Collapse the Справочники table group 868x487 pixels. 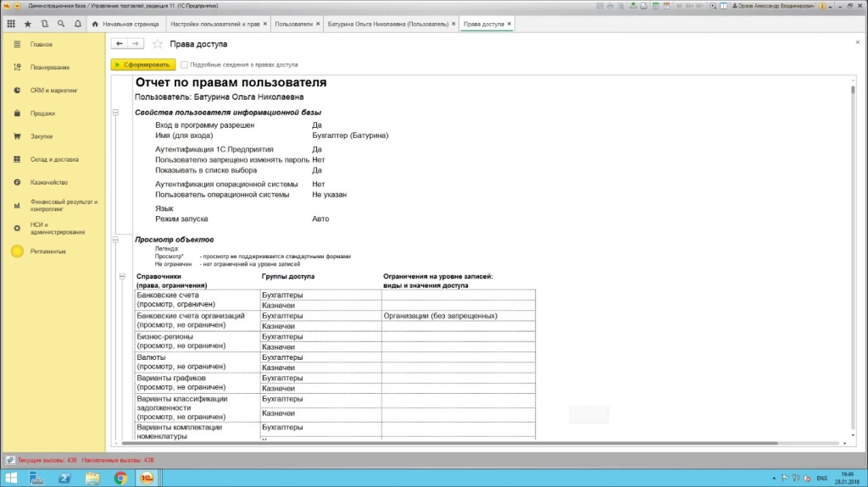click(122, 276)
